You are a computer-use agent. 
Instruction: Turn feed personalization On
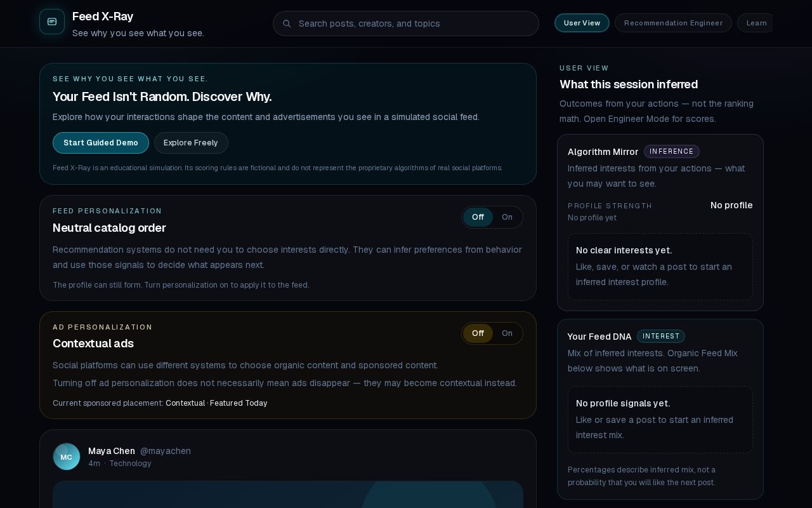pyautogui.click(x=507, y=217)
